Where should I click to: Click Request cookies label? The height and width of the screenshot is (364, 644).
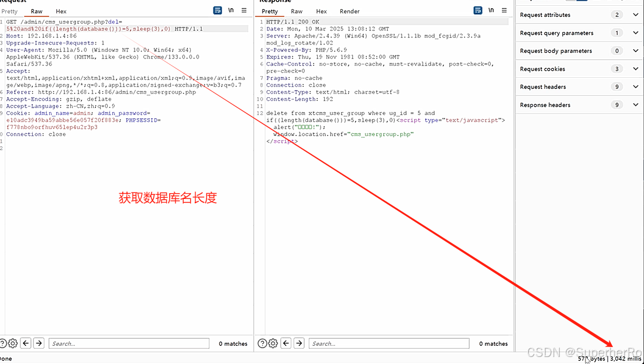coord(542,69)
